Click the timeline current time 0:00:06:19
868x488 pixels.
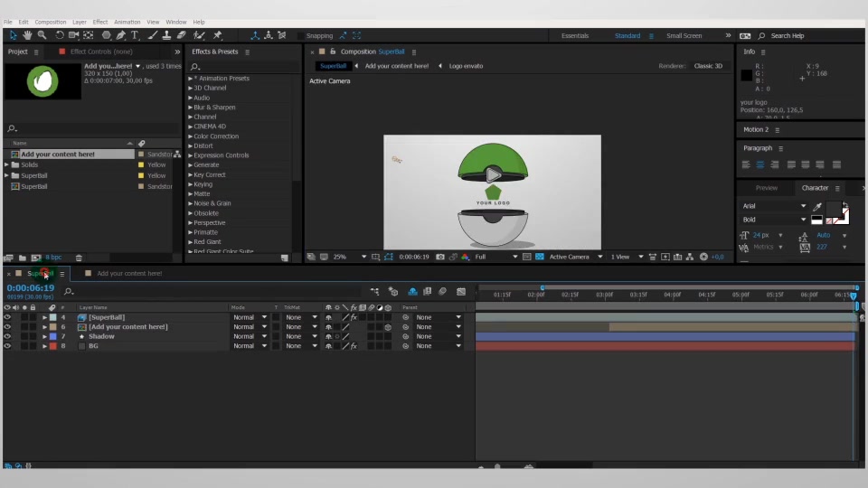(x=31, y=287)
